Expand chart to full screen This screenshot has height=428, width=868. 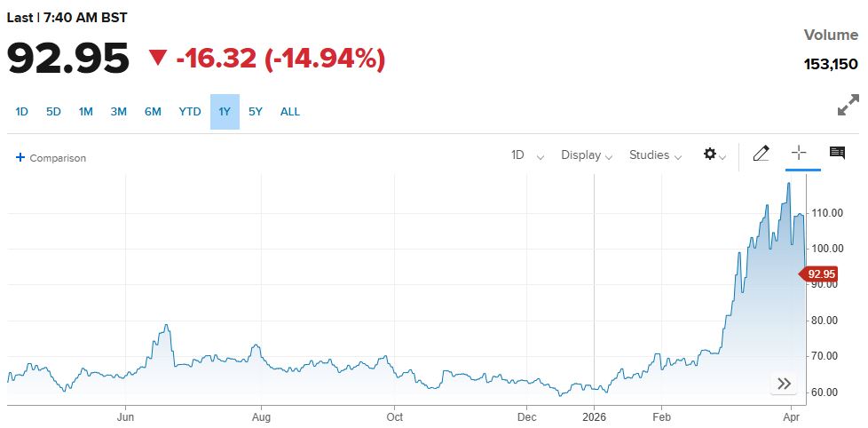click(848, 105)
